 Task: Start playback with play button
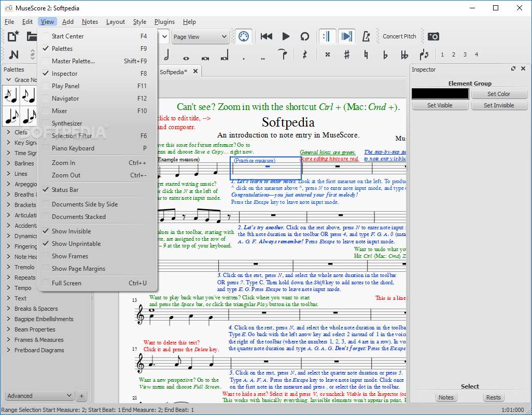coord(286,36)
